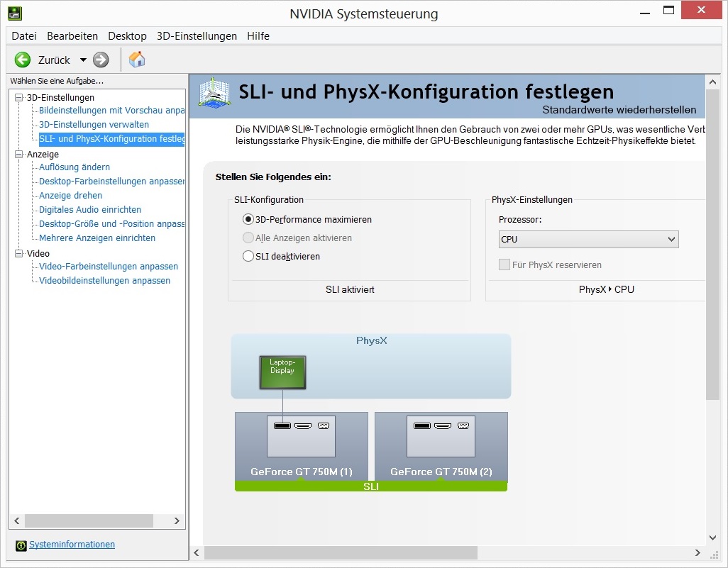Open Desktop-Farbeinstellungen anpassen

coord(111,182)
